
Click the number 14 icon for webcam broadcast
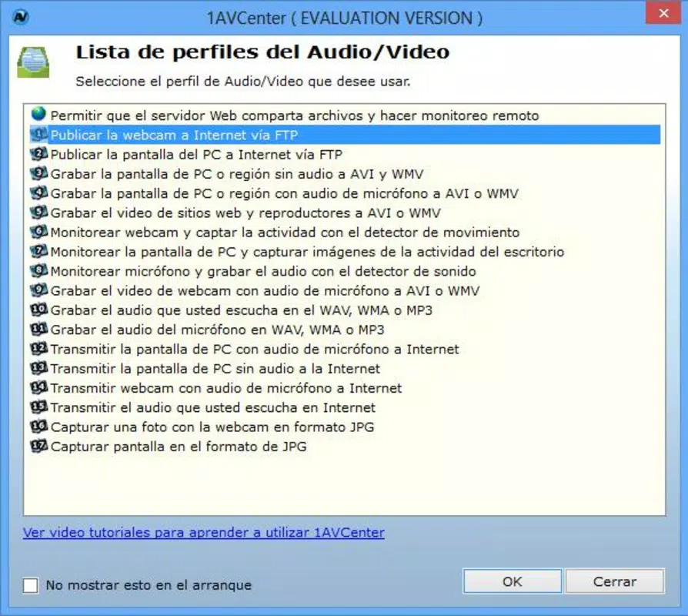[38, 387]
